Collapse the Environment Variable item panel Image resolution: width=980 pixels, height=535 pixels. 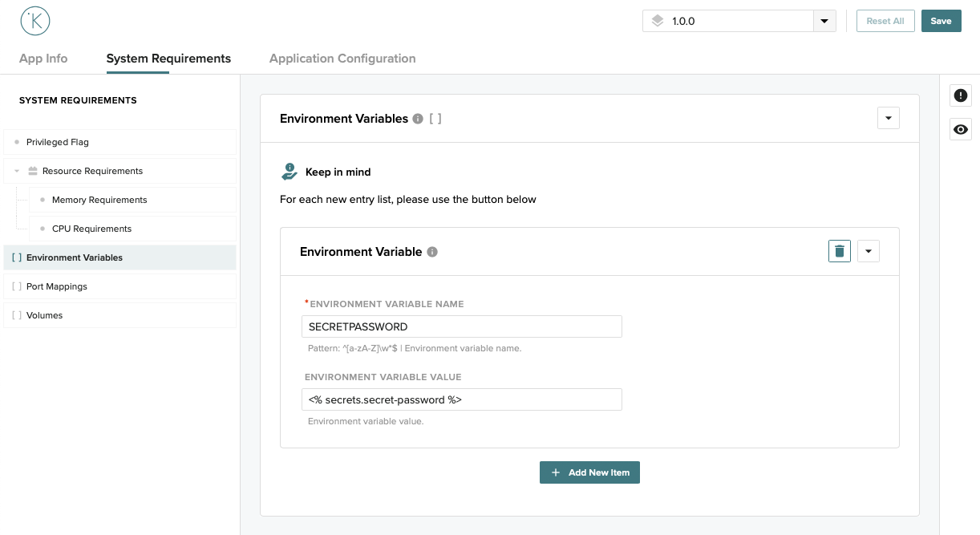869,252
